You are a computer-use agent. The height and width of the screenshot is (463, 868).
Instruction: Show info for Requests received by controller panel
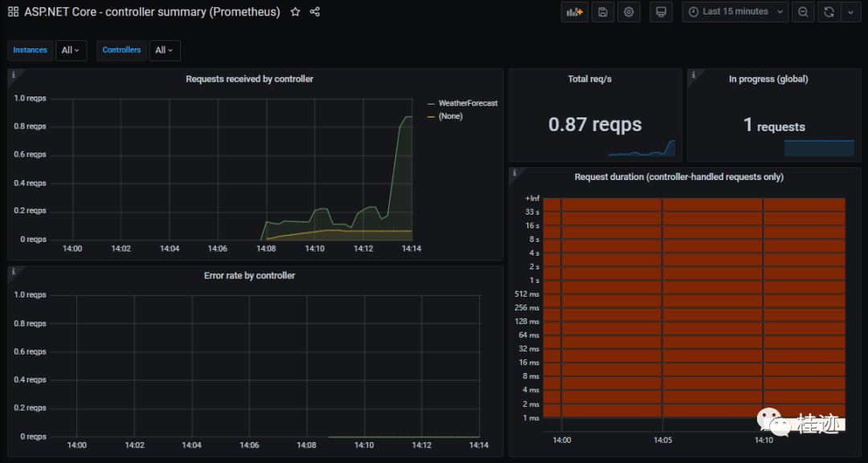[14, 74]
